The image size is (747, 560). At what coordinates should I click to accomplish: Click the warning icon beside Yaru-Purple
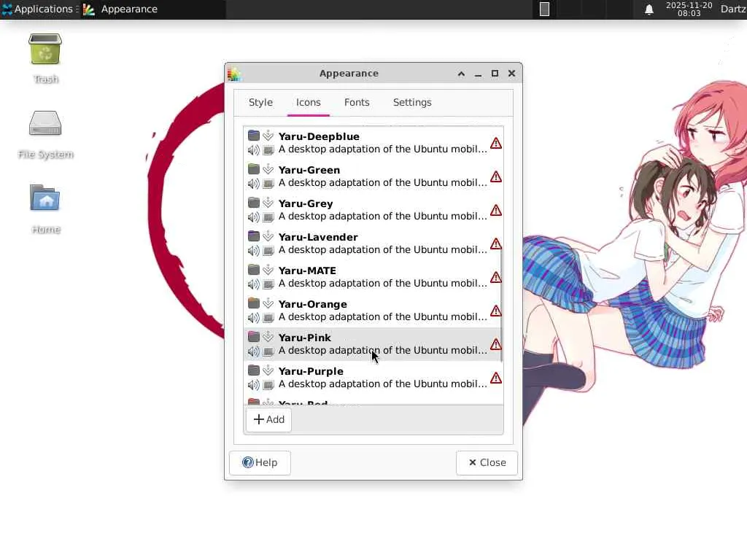click(x=496, y=378)
